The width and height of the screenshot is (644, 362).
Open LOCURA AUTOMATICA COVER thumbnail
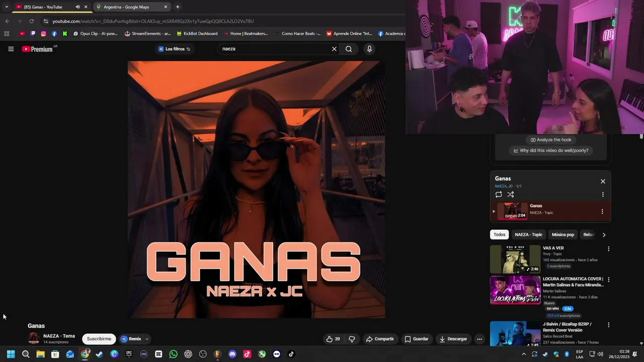click(x=515, y=290)
